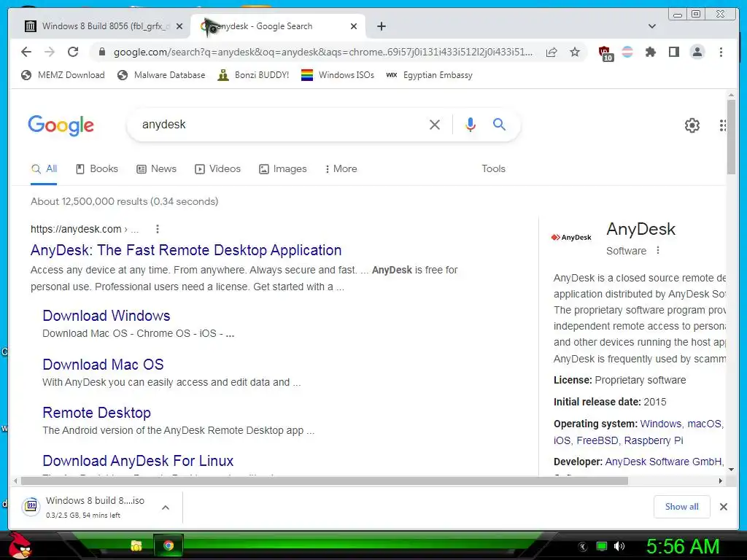747x560 pixels.
Task: Show hidden tray icons arrow
Action: 583,547
